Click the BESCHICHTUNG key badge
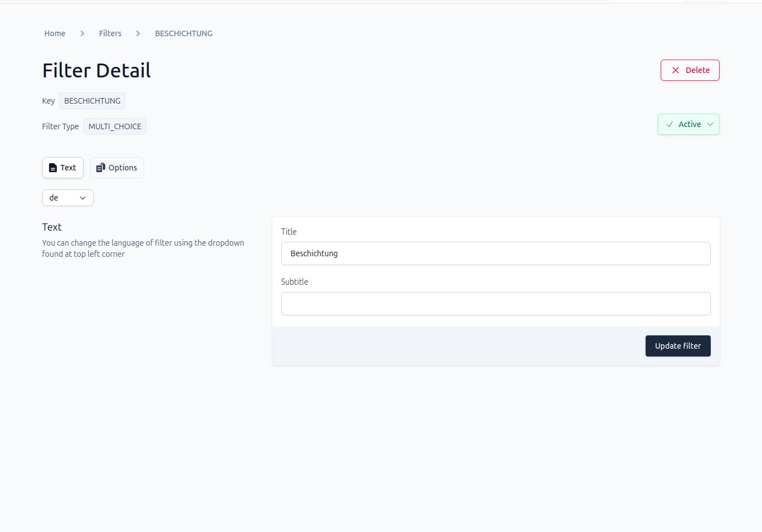The image size is (762, 532). (92, 101)
